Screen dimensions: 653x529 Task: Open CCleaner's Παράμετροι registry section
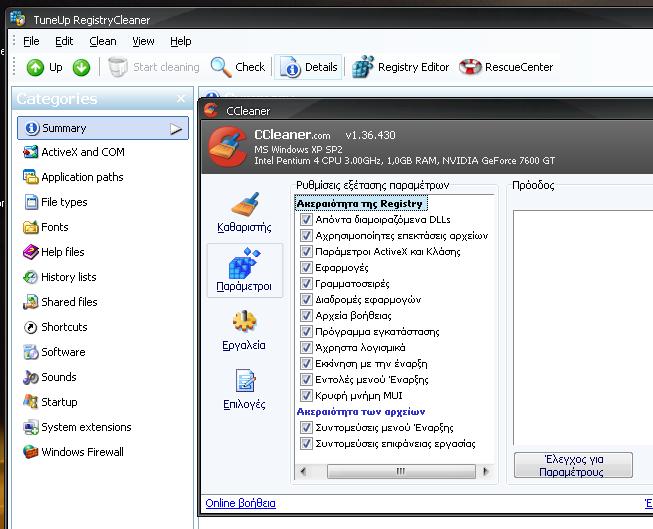pos(244,270)
